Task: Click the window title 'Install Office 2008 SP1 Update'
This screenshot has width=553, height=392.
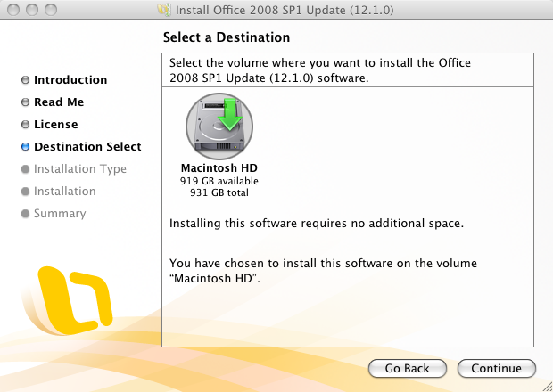Action: click(285, 10)
